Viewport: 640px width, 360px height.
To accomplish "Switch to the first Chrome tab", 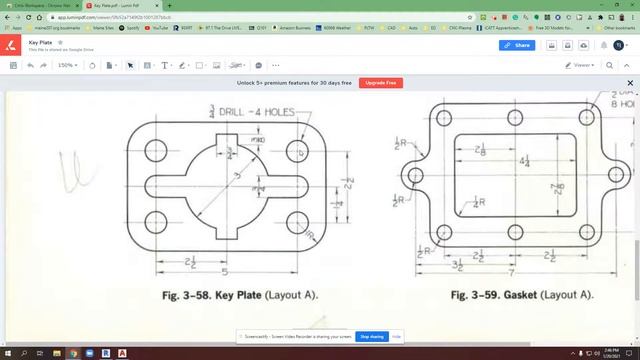I will [x=41, y=6].
